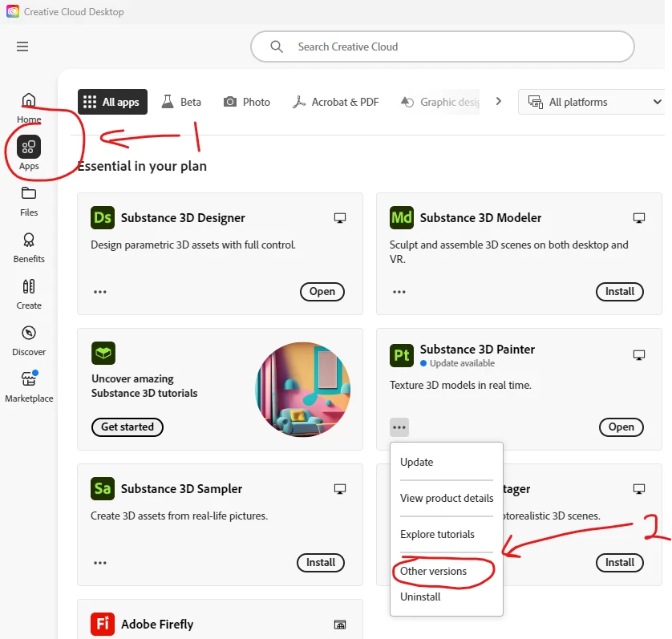Open Marketplace in sidebar
Viewport: 672px width, 639px height.
point(29,387)
